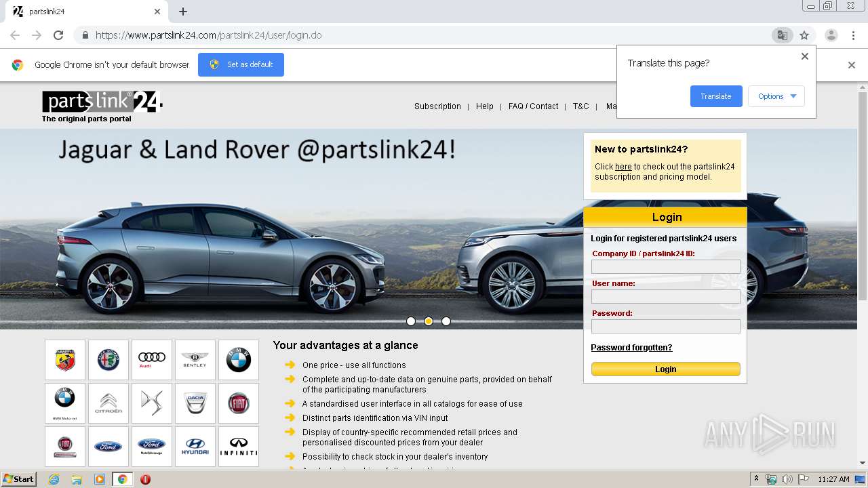Open Chrome three-dot menu
Image resolution: width=868 pixels, height=488 pixels.
click(x=853, y=35)
